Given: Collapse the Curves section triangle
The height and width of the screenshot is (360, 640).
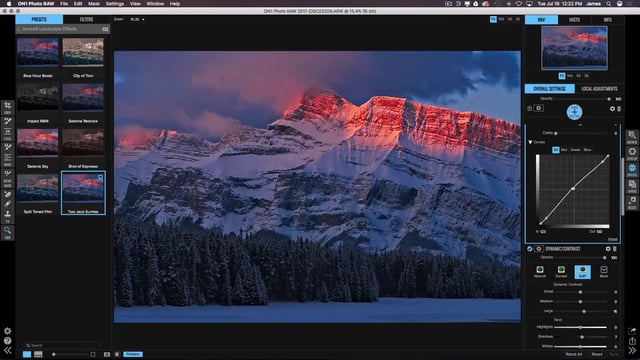Looking at the screenshot, I should [x=530, y=142].
